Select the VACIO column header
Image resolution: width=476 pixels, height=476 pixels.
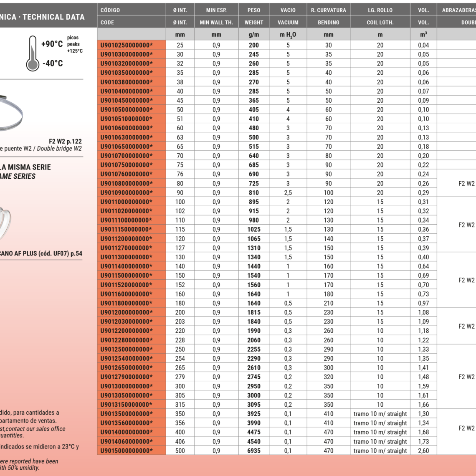[x=288, y=10]
